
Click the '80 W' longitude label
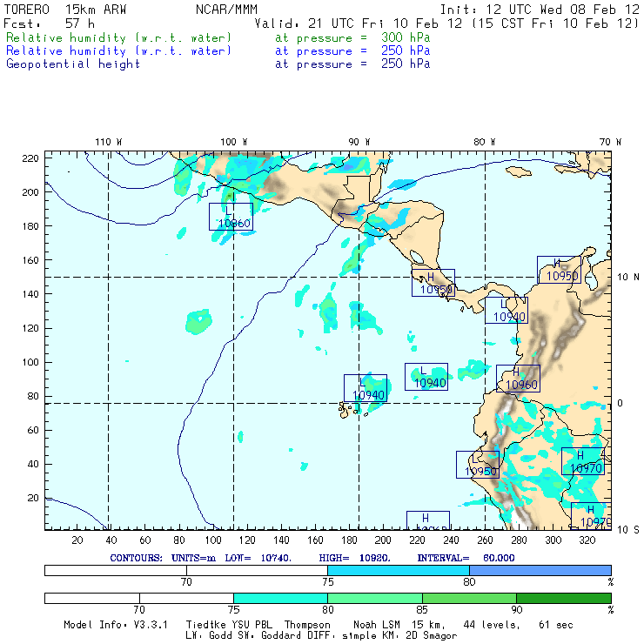coord(485,142)
